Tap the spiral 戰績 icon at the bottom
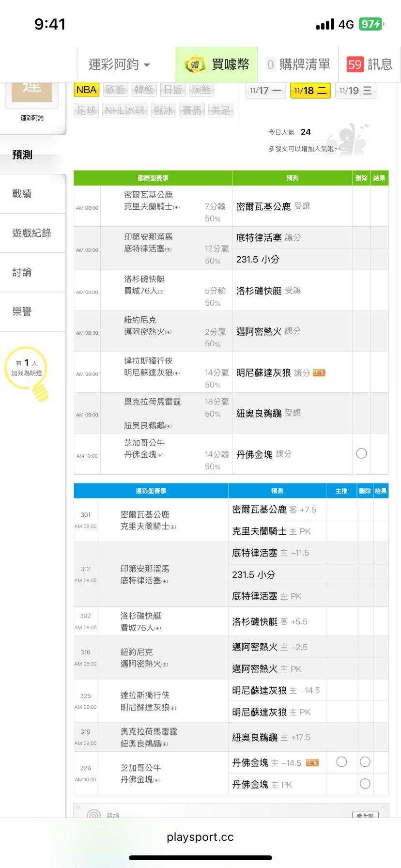Image resolution: width=401 pixels, height=868 pixels. pyautogui.click(x=94, y=815)
